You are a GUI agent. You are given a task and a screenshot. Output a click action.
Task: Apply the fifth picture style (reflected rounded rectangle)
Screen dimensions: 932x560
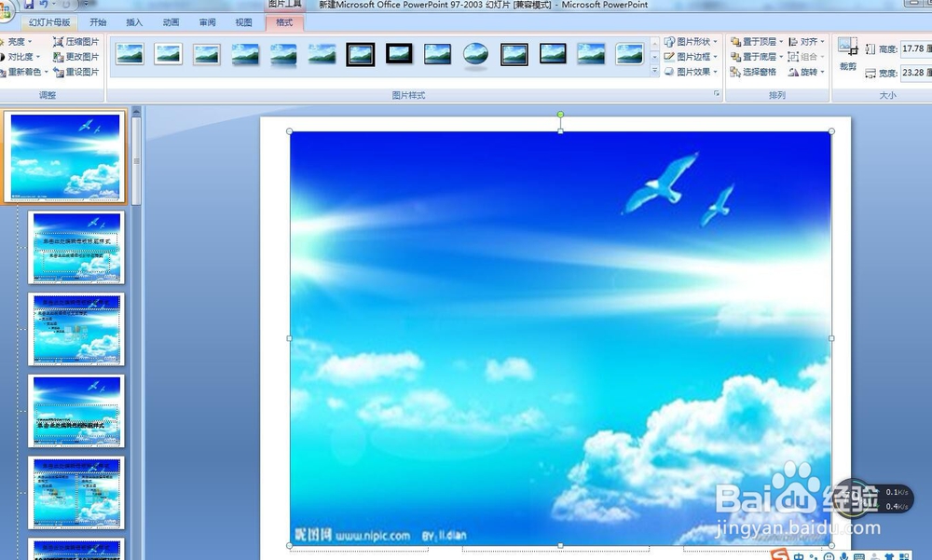point(283,54)
